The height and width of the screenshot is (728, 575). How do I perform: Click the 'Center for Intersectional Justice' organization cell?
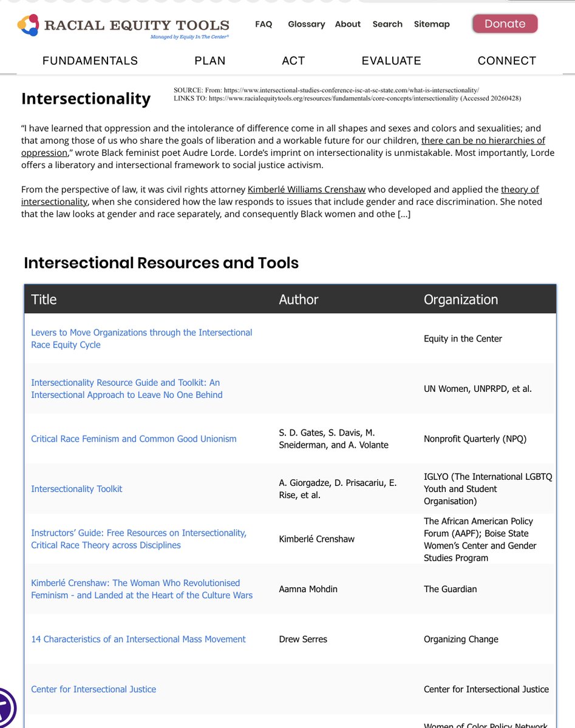pyautogui.click(x=486, y=689)
